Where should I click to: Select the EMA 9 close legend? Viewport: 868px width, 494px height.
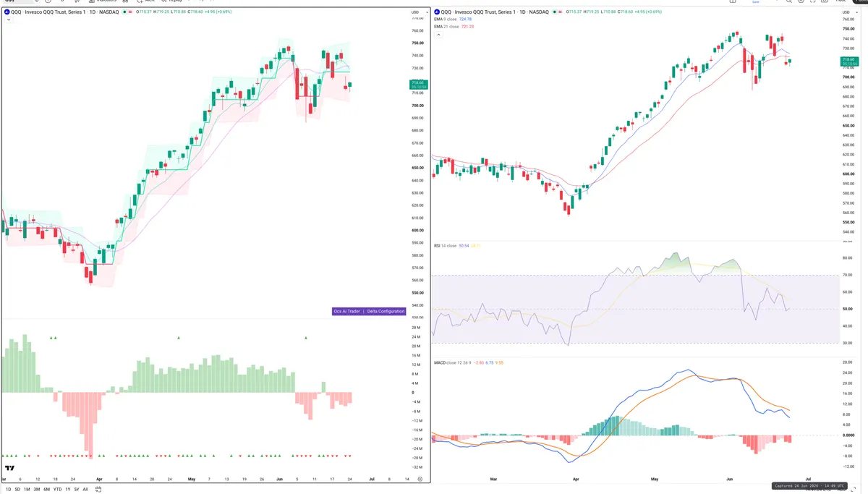445,19
